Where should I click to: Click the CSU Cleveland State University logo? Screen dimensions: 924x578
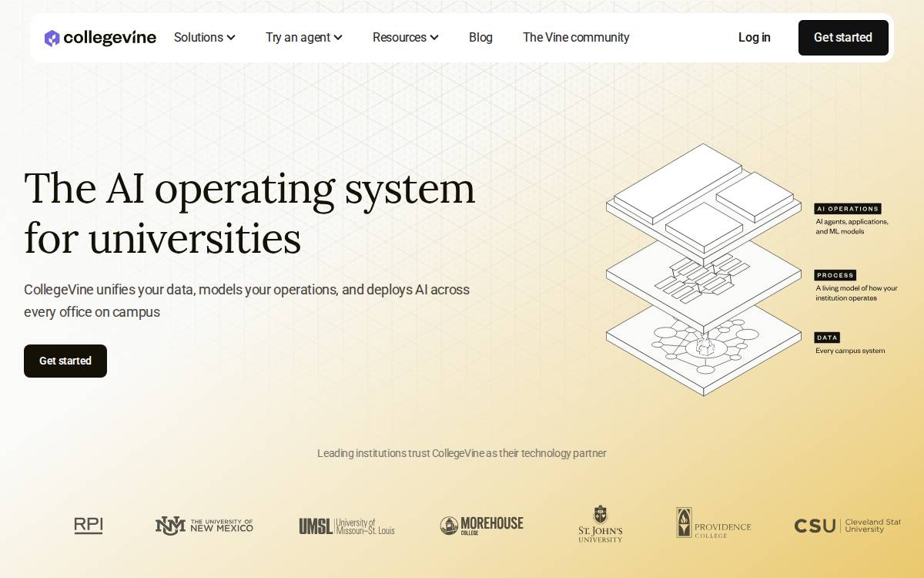(x=847, y=526)
